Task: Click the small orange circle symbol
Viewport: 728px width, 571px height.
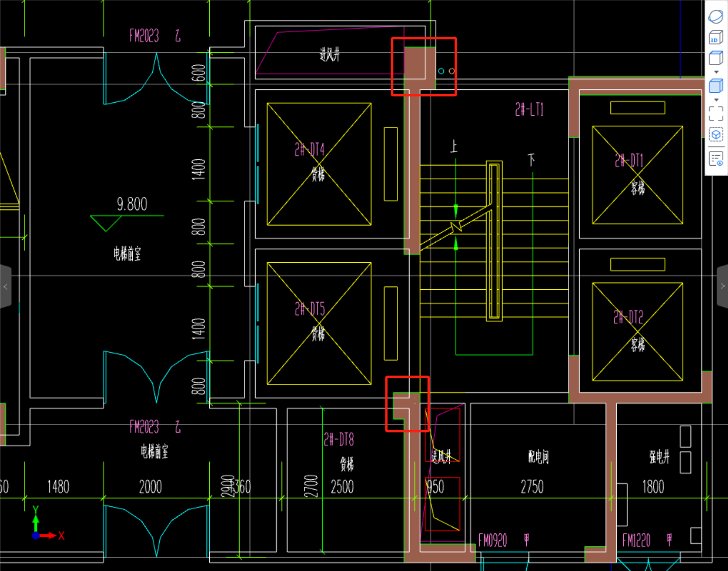Action: (x=452, y=71)
